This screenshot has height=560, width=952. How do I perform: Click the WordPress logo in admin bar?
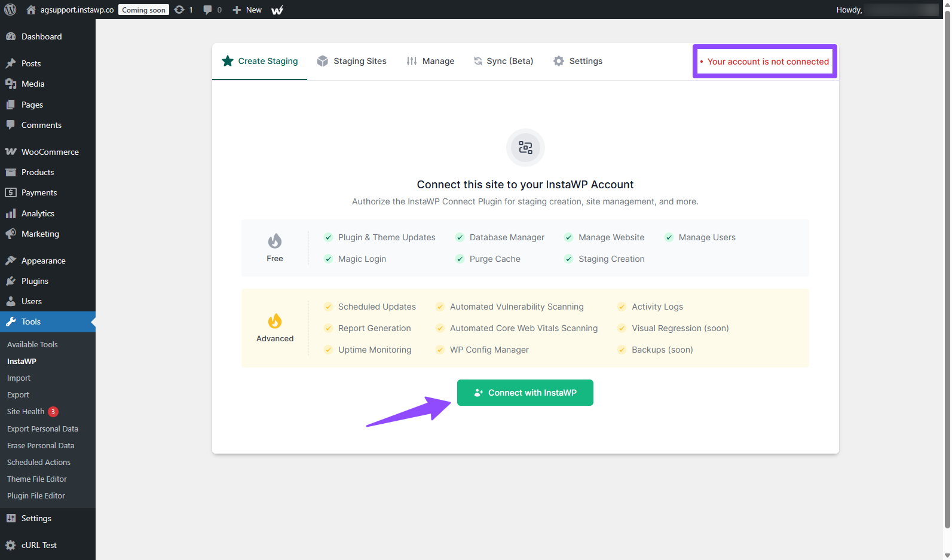pyautogui.click(x=10, y=10)
